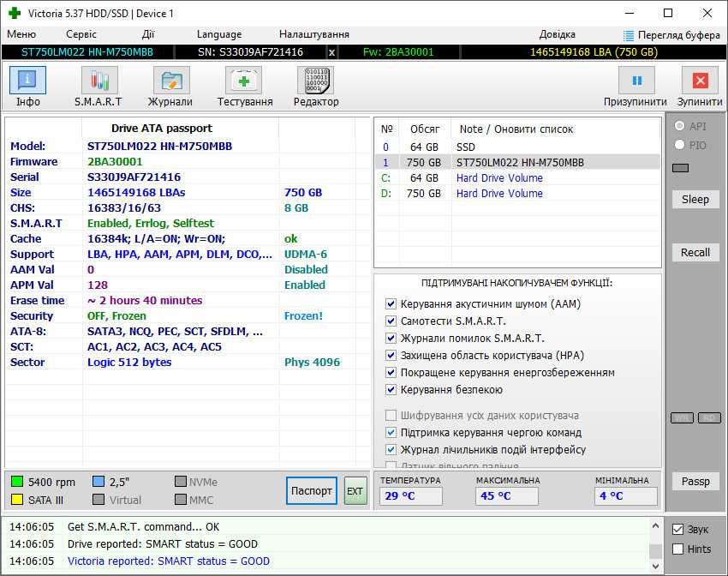Click the yellow SATA III indicator
The width and height of the screenshot is (728, 576).
pyautogui.click(x=17, y=500)
